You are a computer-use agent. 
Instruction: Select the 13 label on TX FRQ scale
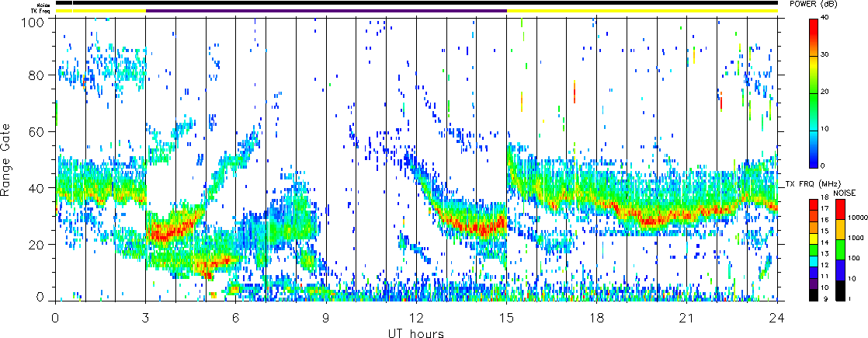[825, 254]
